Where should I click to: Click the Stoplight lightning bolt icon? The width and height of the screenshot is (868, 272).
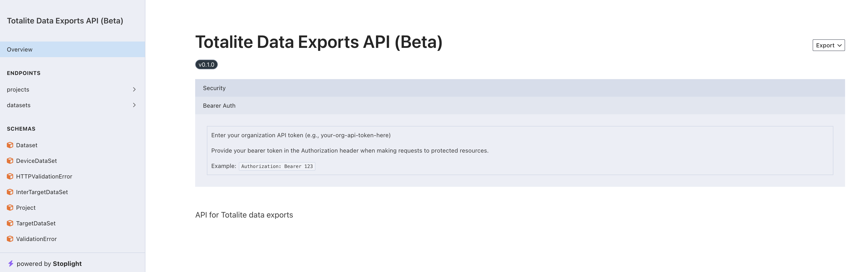tap(11, 263)
